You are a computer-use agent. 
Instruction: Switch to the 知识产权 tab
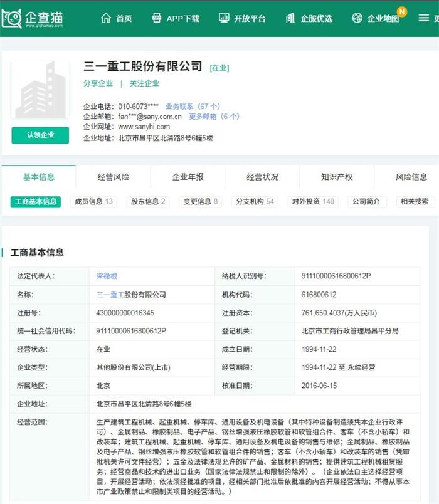pyautogui.click(x=337, y=177)
